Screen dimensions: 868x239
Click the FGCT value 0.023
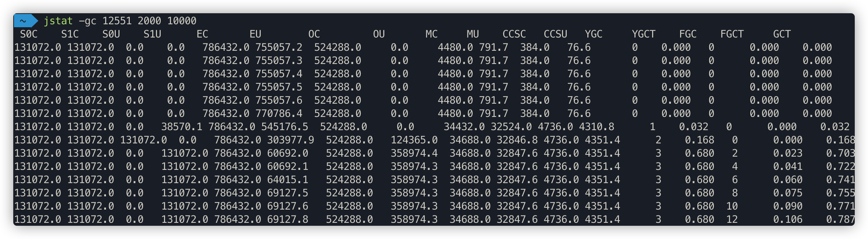tap(788, 153)
